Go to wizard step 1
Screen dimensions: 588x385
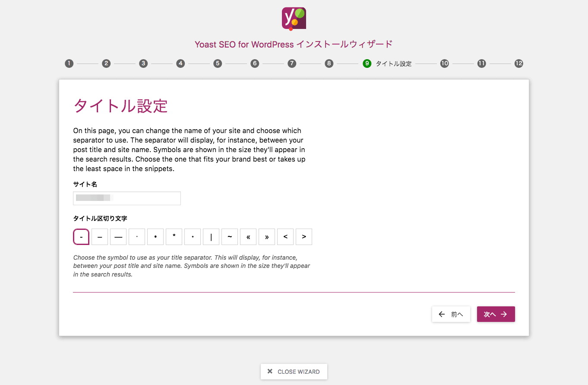point(69,64)
